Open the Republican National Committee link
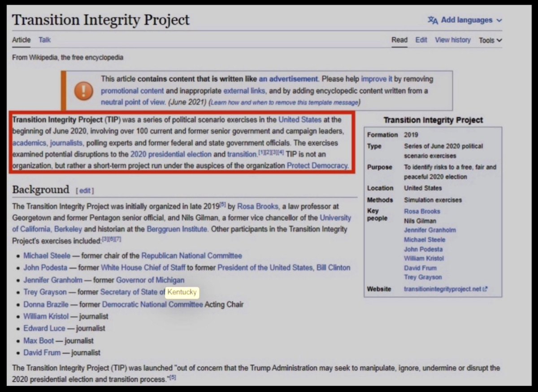538x392 pixels. [191, 256]
